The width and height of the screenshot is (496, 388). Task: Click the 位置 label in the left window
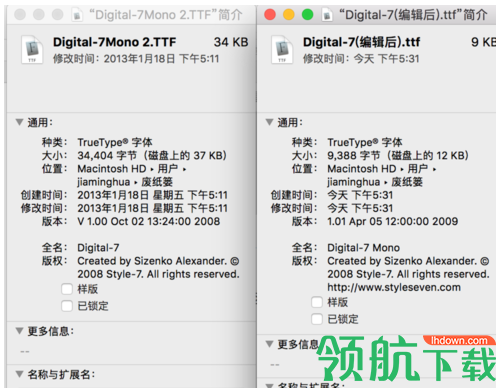click(x=54, y=169)
